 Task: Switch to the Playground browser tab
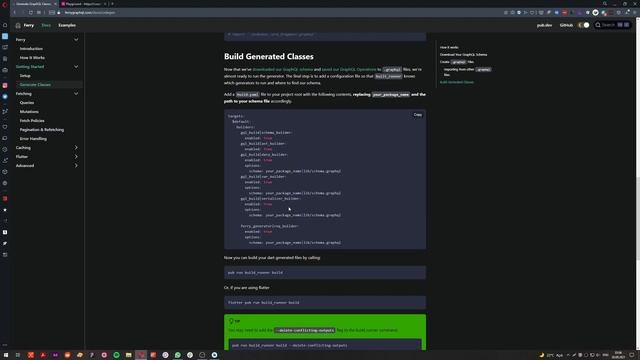tap(83, 4)
